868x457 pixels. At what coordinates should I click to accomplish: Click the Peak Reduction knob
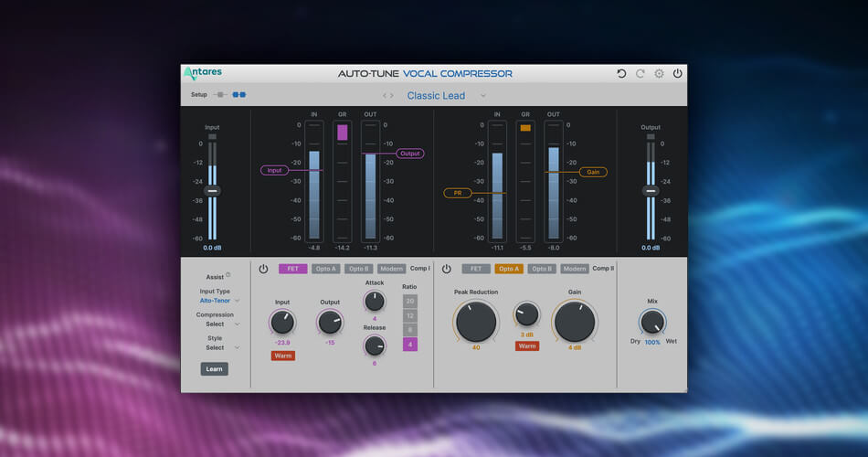475,322
